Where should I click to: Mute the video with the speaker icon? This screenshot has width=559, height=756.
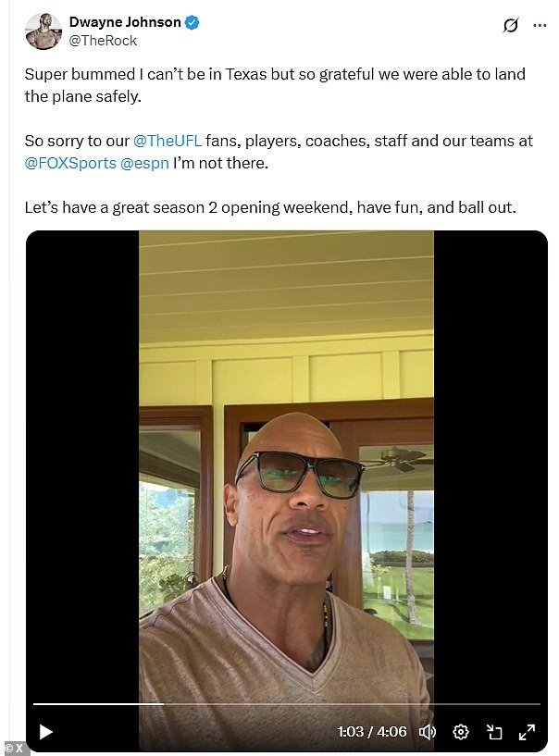(427, 732)
